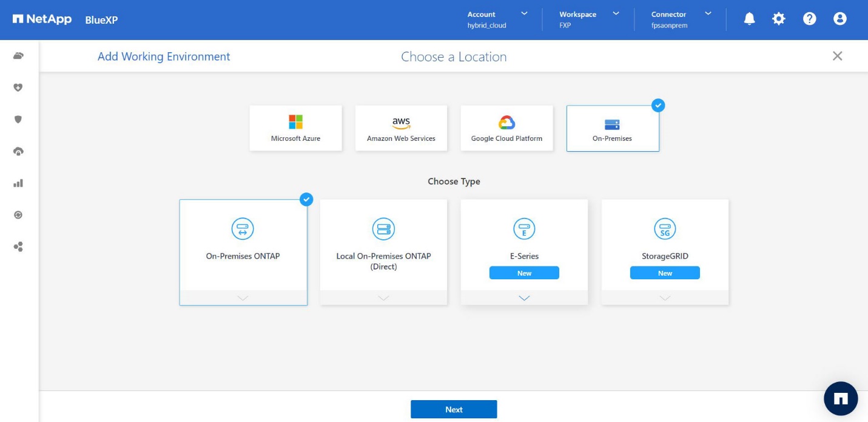Open the Mobility cloud icon in sidebar
Image resolution: width=868 pixels, height=422 pixels.
pyautogui.click(x=18, y=151)
